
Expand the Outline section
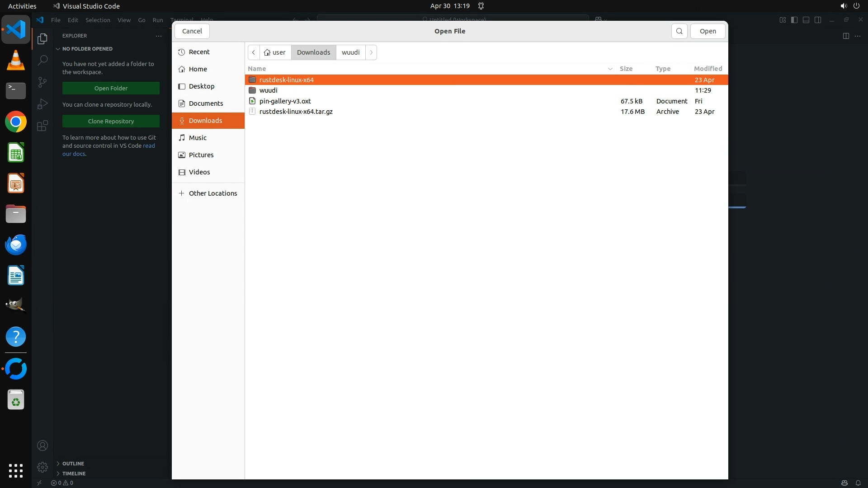tap(73, 464)
